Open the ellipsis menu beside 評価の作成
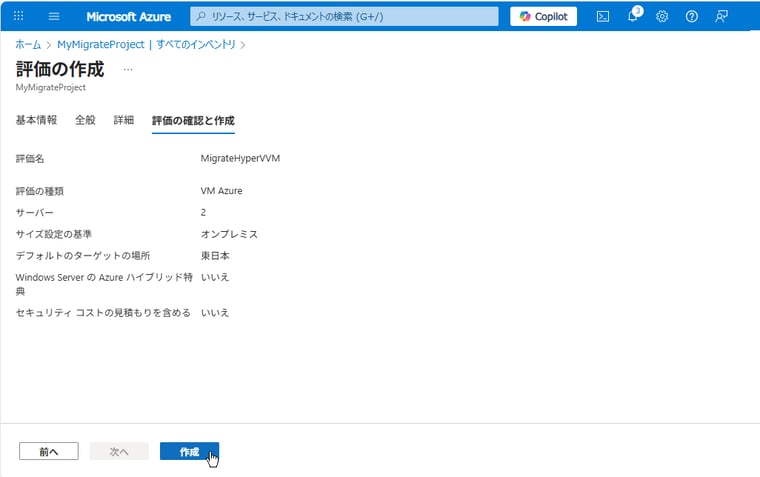This screenshot has height=477, width=760. 127,69
